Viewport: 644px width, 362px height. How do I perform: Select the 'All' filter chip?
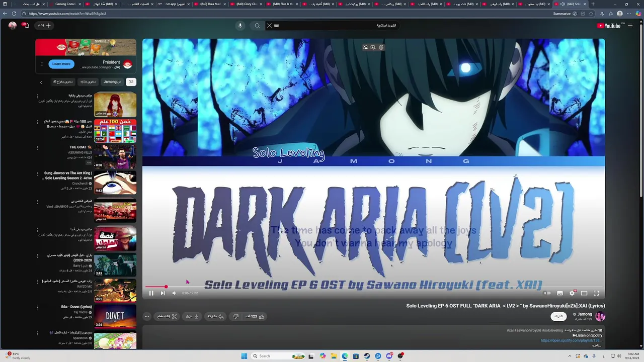coord(131,81)
